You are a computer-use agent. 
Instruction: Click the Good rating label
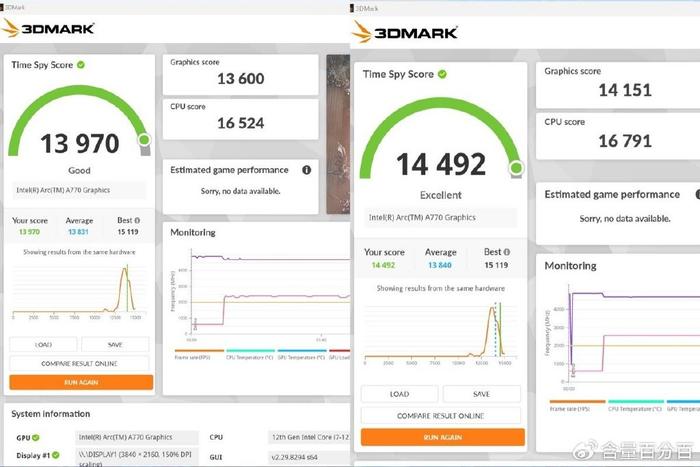click(79, 171)
